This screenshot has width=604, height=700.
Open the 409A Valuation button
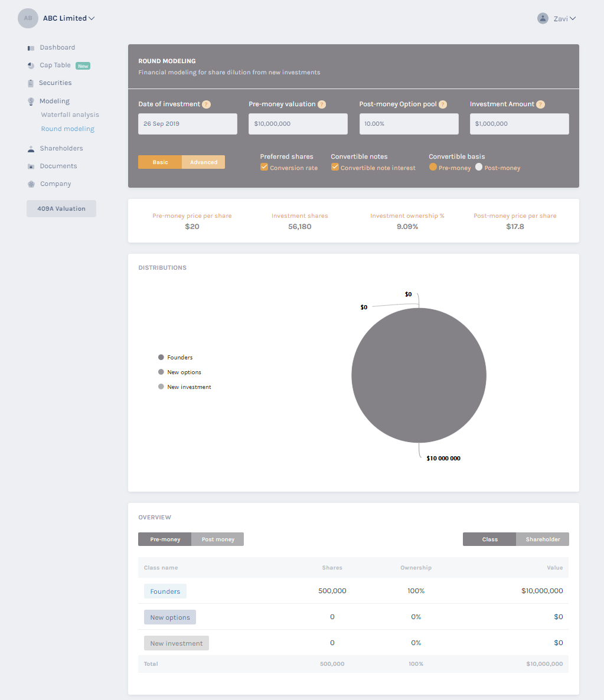coord(61,208)
